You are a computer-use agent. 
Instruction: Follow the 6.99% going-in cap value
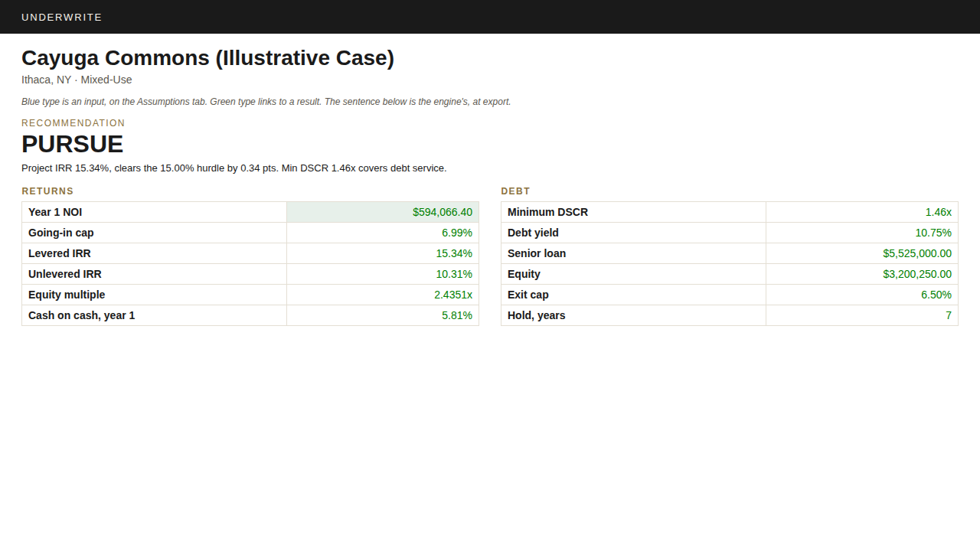(x=457, y=233)
